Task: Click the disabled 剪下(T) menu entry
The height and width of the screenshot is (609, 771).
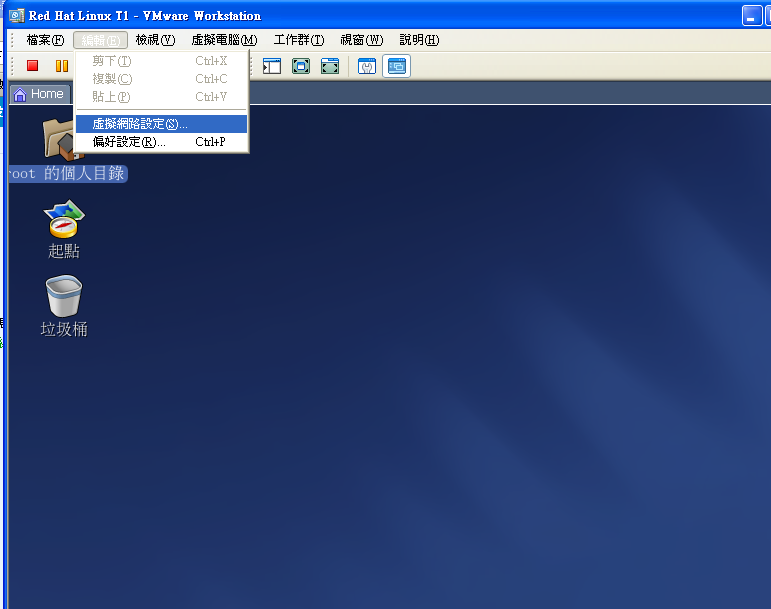Action: [x=161, y=61]
